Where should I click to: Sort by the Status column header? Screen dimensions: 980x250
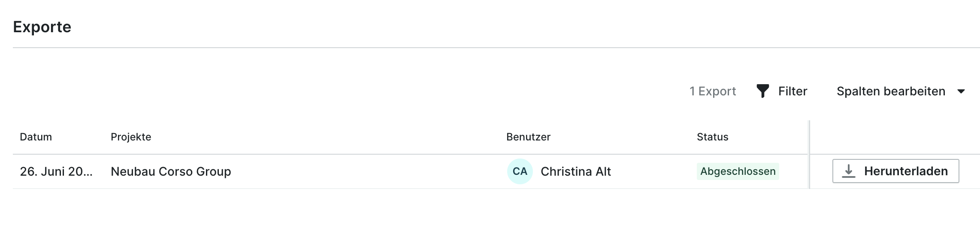click(712, 137)
